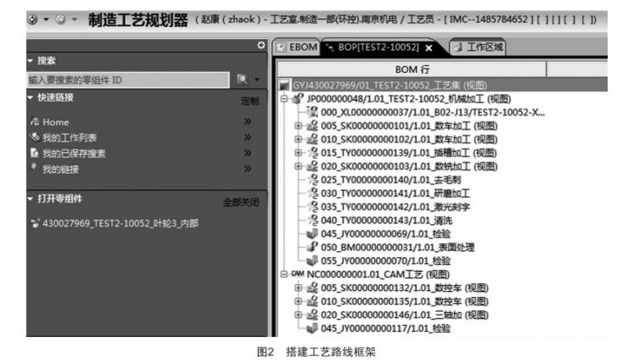
Task: Click the search magnifier icon
Action: click(x=243, y=79)
